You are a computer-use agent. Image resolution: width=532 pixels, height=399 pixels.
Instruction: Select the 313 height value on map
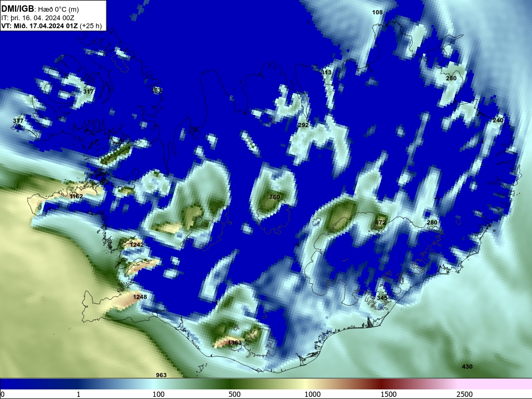327,72
